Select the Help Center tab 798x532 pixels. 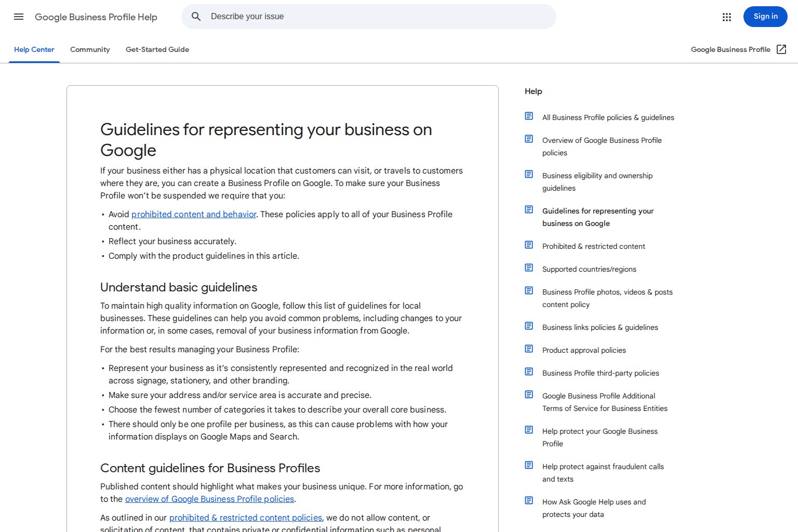34,50
